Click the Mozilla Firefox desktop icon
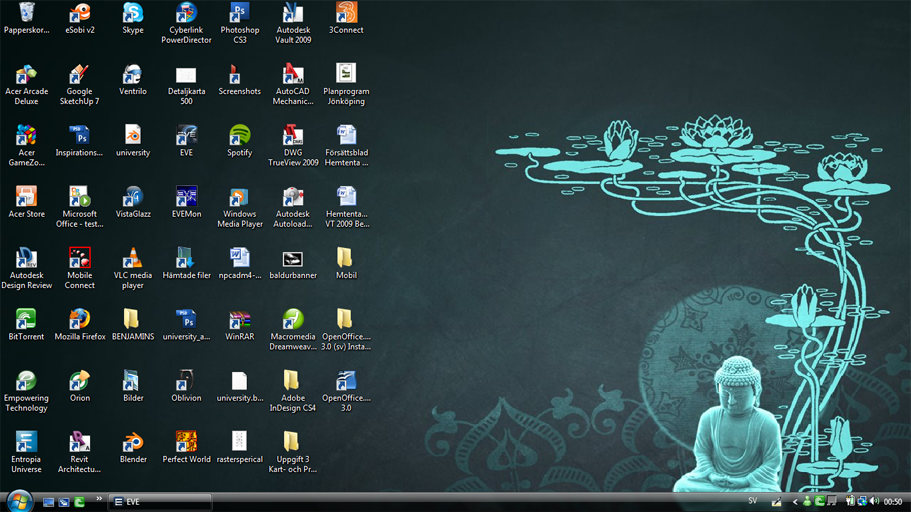 pyautogui.click(x=80, y=320)
